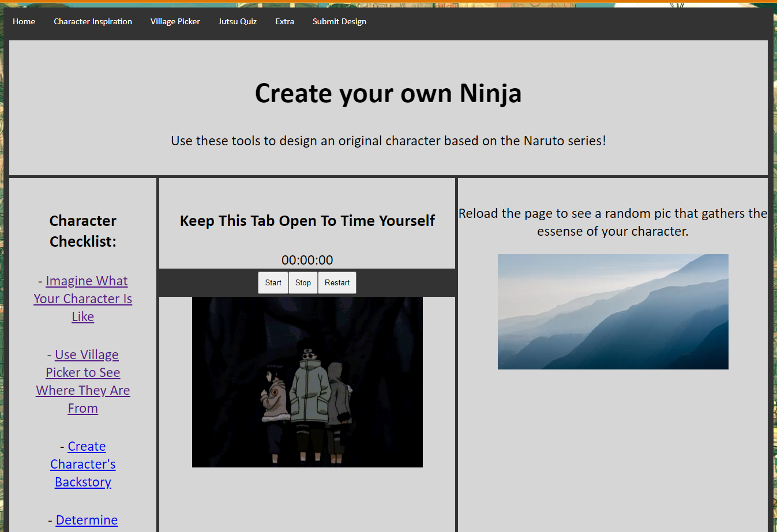Click the misty mountain random picture

(x=613, y=311)
